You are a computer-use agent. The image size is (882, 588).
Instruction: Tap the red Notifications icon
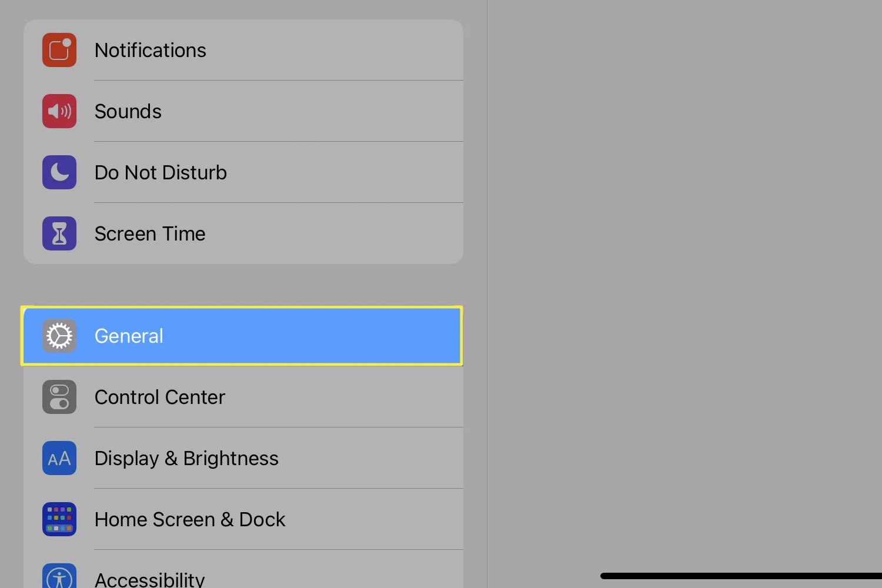(x=59, y=50)
